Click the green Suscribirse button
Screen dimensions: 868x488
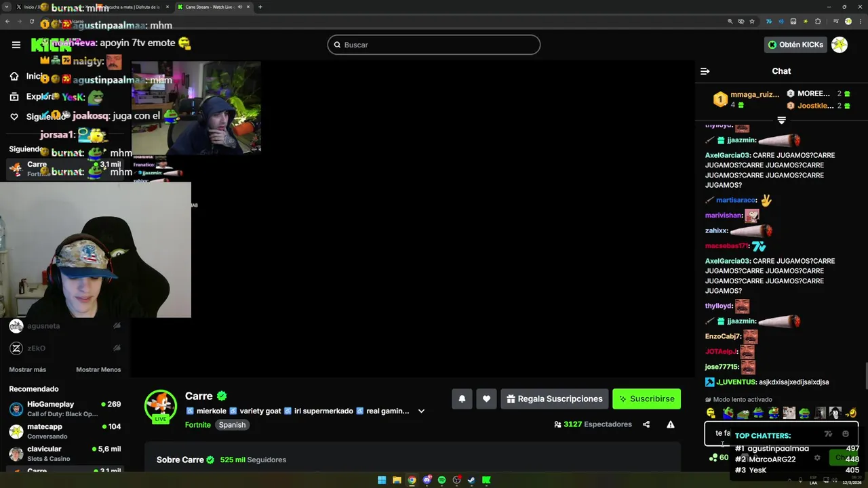coord(646,399)
